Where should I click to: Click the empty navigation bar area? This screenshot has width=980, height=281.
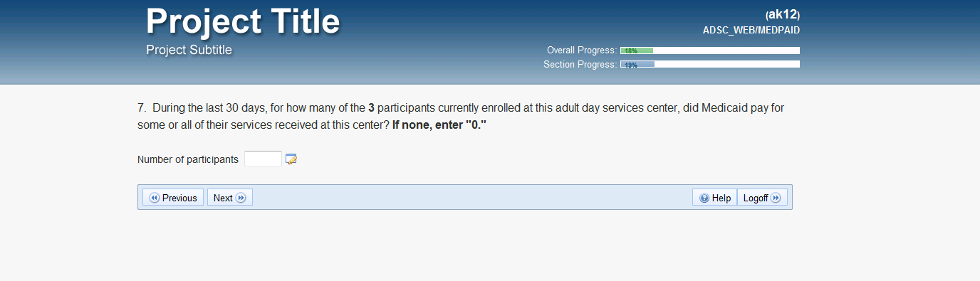click(x=472, y=198)
